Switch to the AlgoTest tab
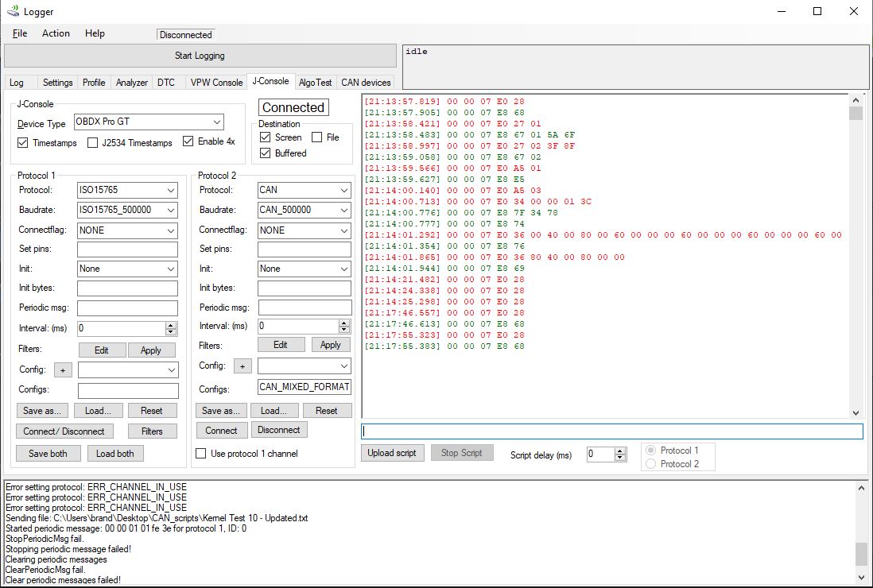Screen dimensions: 873x588 click(315, 83)
